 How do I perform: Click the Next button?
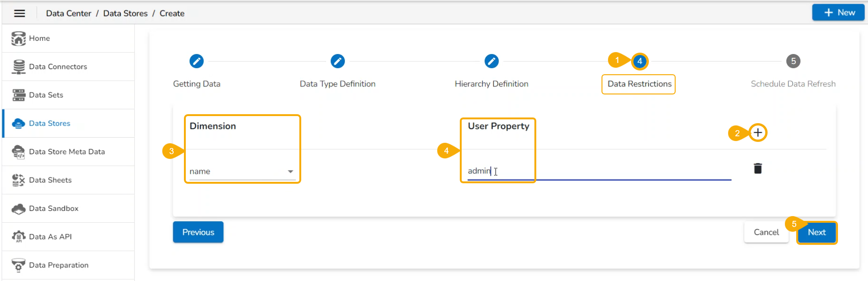[x=816, y=233]
